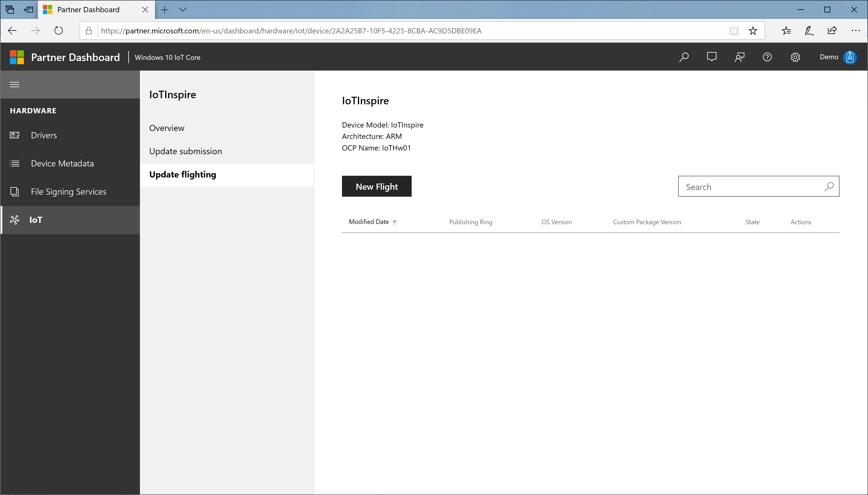Click the Drivers sidebar icon
The width and height of the screenshot is (868, 495).
coord(15,135)
